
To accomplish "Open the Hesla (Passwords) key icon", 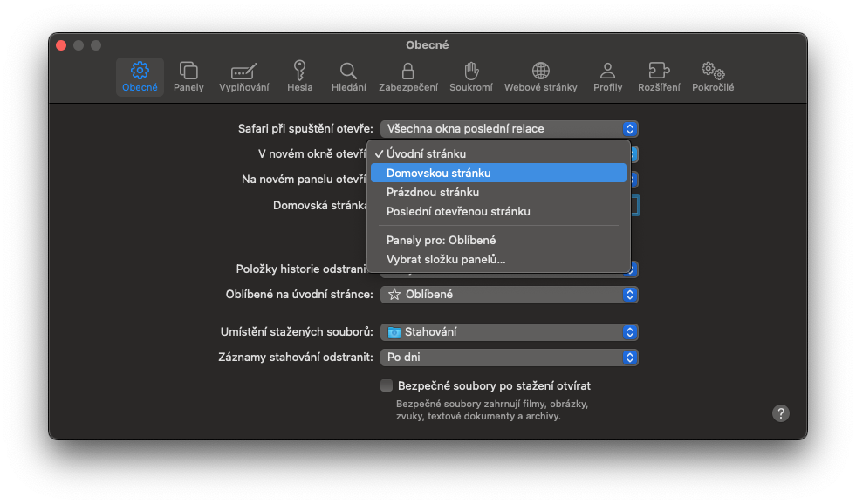I will point(299,76).
